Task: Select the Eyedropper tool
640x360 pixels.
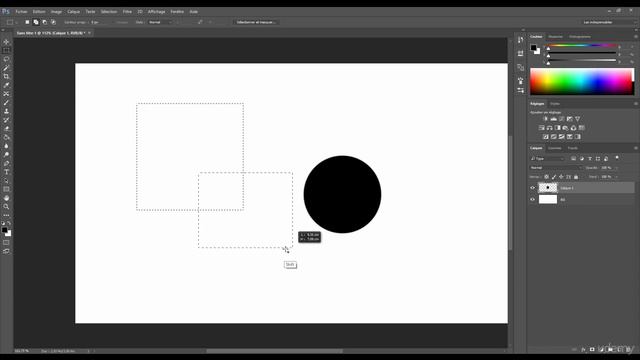Action: click(x=6, y=85)
